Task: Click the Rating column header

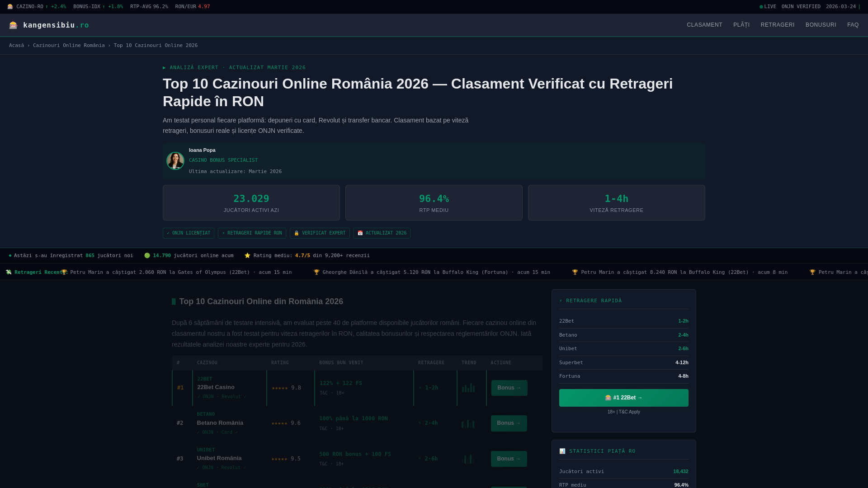Action: point(280,363)
